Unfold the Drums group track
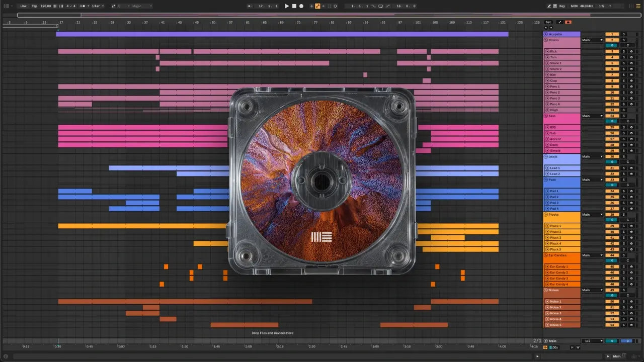The height and width of the screenshot is (362, 644). [546, 40]
